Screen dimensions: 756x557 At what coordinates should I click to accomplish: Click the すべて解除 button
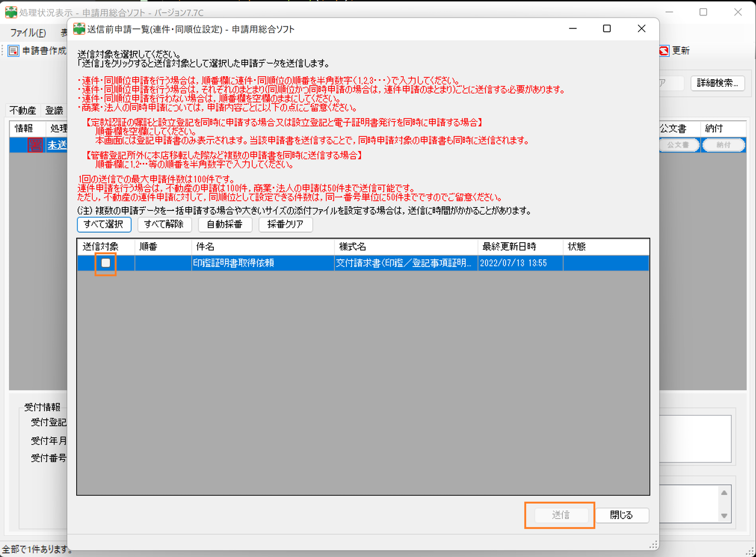coord(165,224)
